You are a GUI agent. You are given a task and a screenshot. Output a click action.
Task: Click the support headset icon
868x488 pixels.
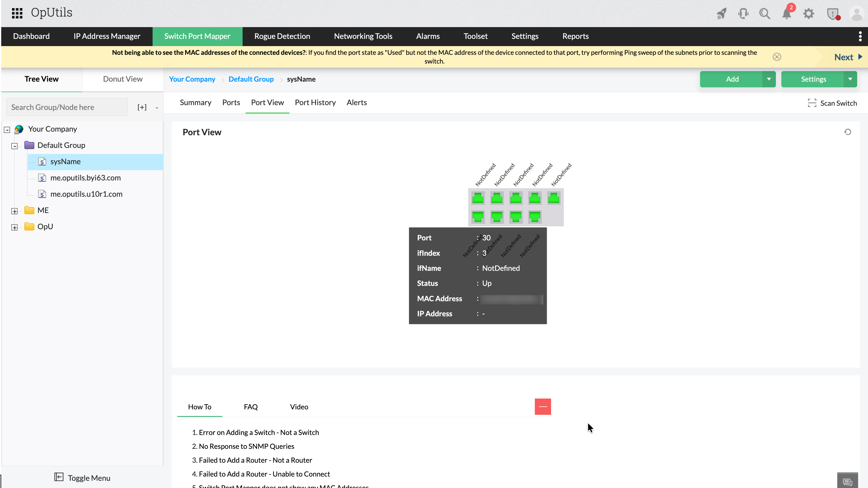743,14
